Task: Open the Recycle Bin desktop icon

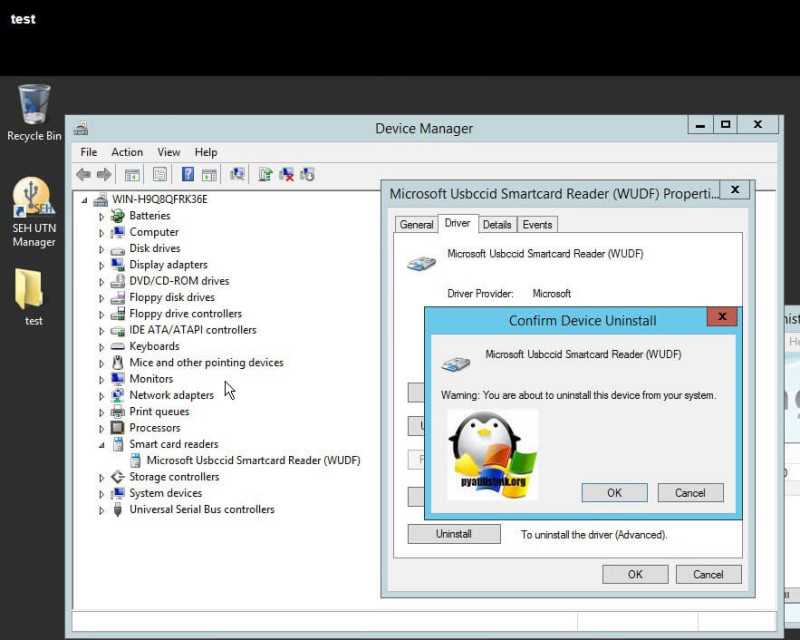Action: [34, 113]
